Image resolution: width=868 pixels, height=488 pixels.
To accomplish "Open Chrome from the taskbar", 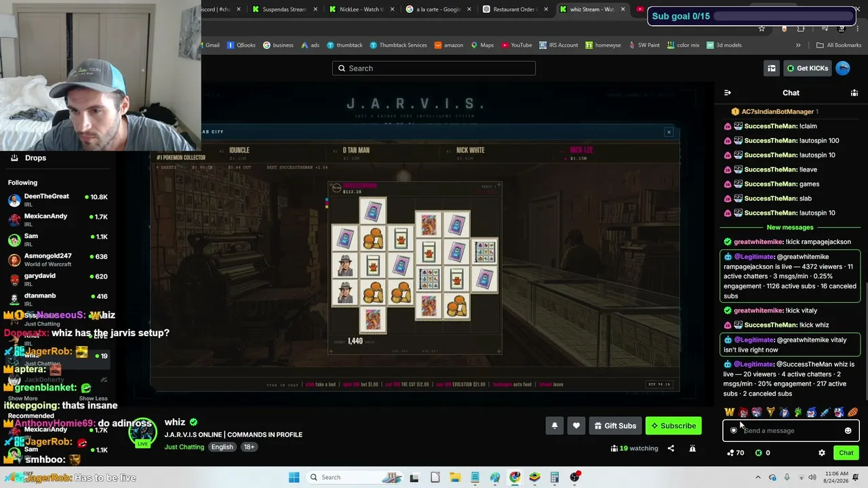I will tap(515, 477).
